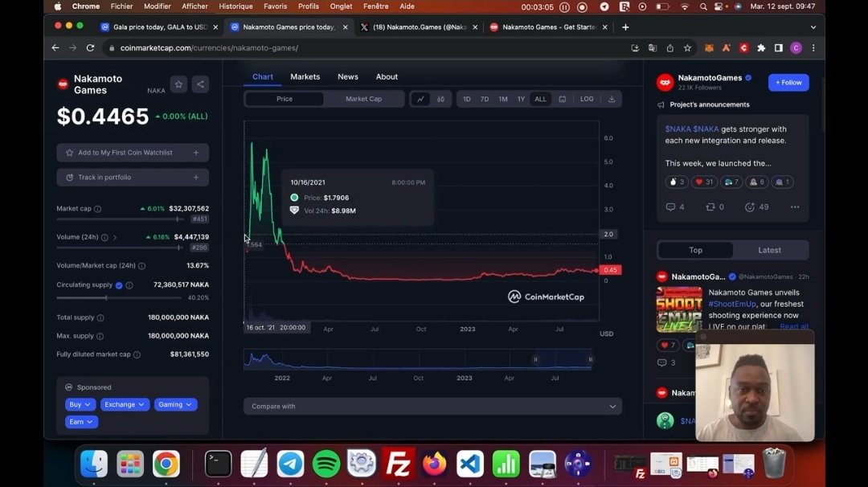
Task: Launch FileZilla from the dock
Action: click(397, 464)
